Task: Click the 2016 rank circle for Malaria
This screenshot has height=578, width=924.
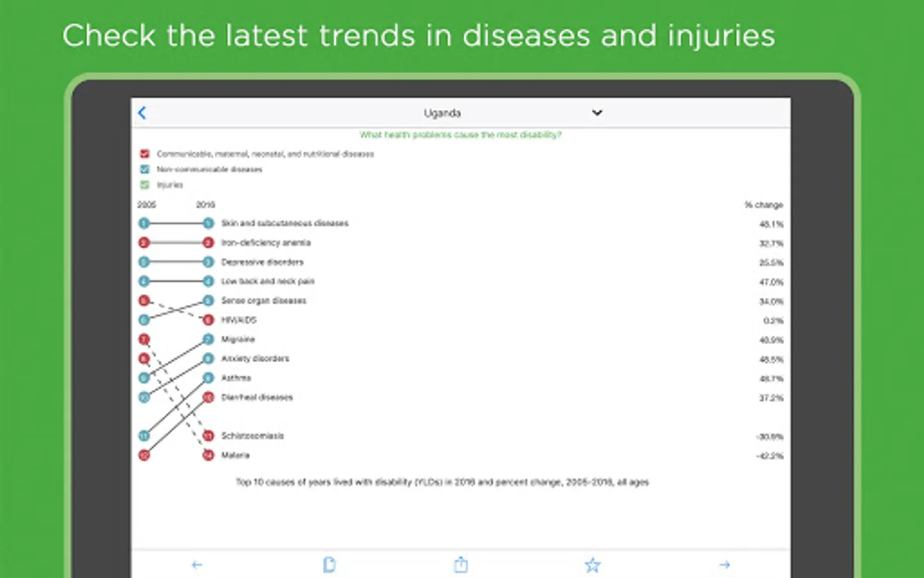Action: [x=208, y=455]
